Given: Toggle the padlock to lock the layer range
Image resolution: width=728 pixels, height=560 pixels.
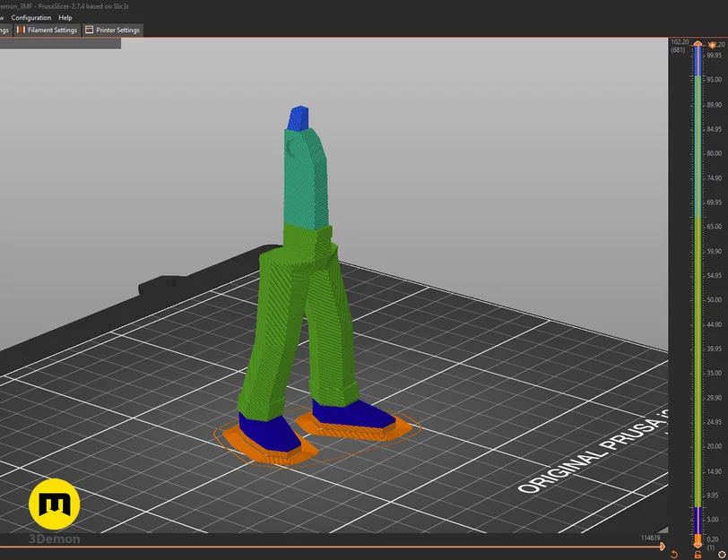Looking at the screenshot, I should click(698, 555).
